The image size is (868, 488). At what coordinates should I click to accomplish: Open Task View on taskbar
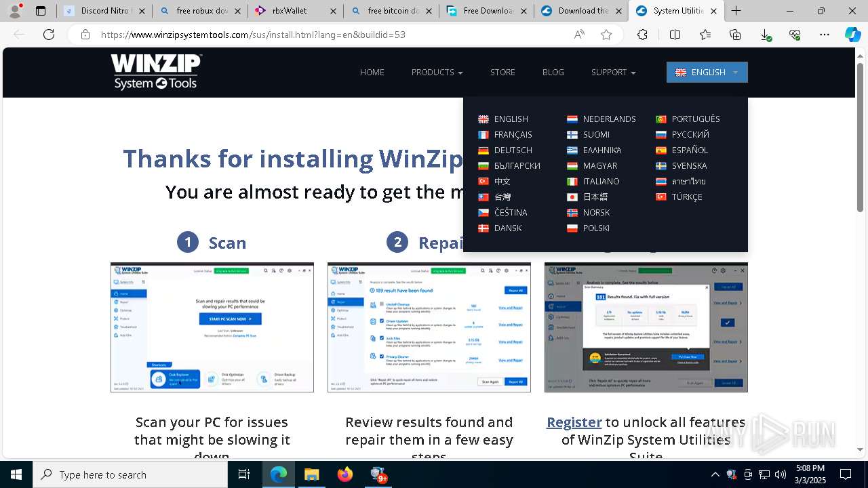tap(244, 474)
